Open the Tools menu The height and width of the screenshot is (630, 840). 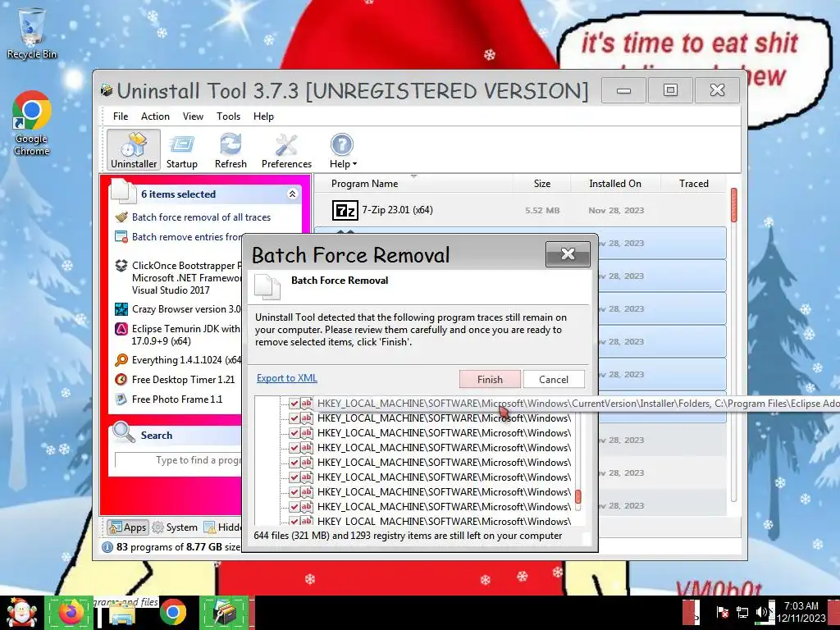[228, 116]
